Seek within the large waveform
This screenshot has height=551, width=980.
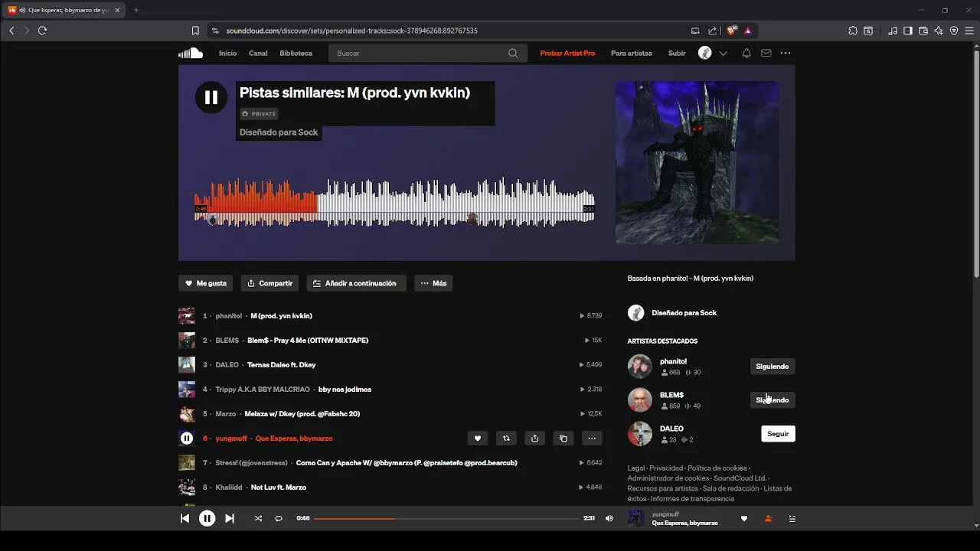(394, 203)
